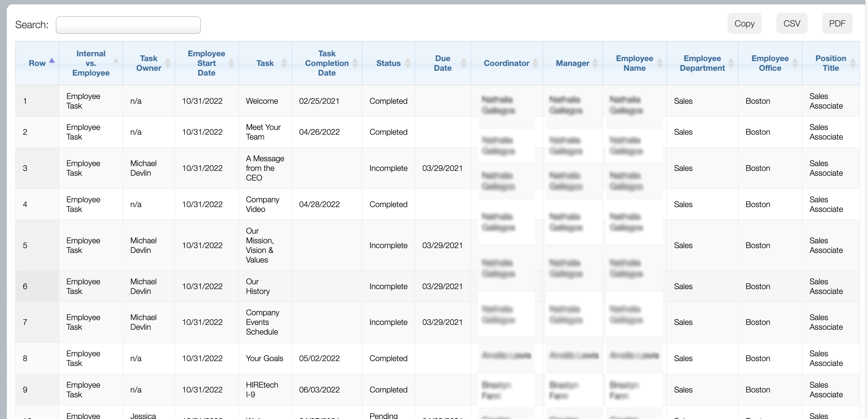Select the 'Meet Your Team' task cell
This screenshot has height=419, width=868.
(265, 132)
